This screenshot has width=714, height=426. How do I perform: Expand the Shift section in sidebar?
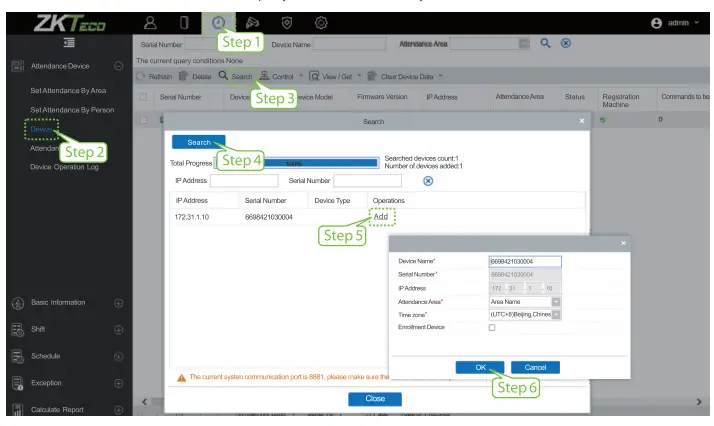[118, 329]
